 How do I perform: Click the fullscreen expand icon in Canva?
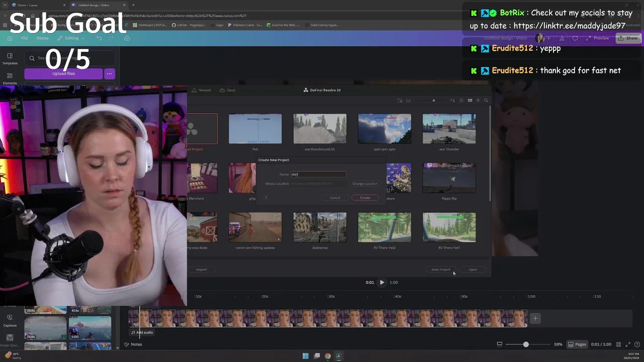[628, 344]
